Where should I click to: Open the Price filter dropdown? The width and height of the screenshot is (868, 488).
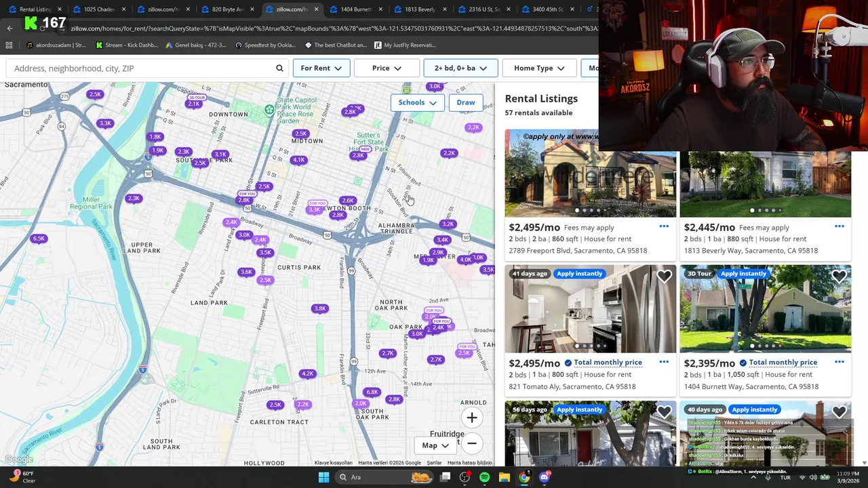(387, 68)
